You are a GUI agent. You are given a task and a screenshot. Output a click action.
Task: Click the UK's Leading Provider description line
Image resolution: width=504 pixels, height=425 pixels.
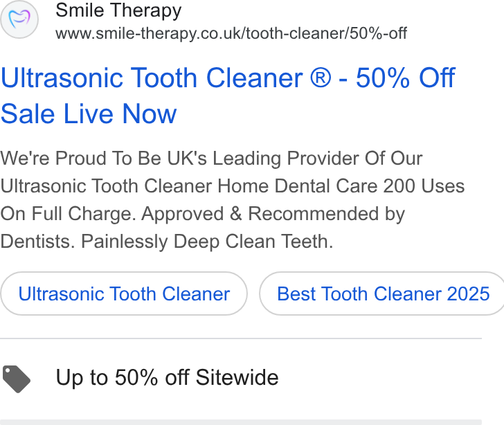click(212, 159)
